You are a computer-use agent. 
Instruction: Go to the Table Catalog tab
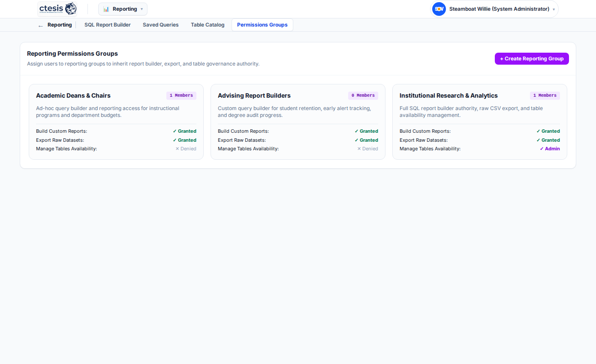point(208,25)
